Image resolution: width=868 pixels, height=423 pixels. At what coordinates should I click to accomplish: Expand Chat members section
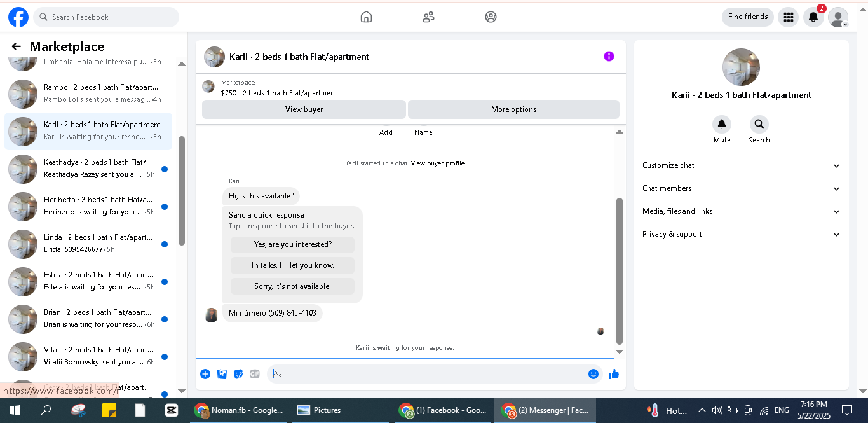pos(741,188)
